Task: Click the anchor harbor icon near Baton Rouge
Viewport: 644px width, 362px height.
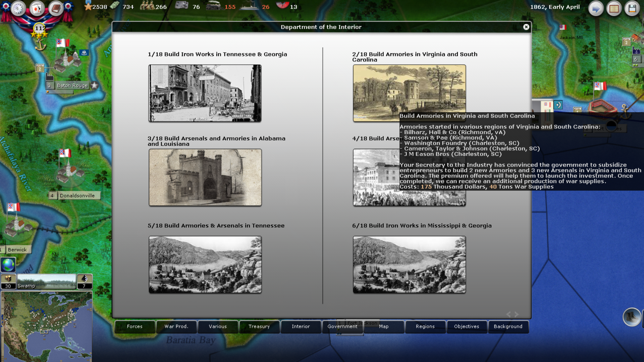Action: pyautogui.click(x=41, y=45)
